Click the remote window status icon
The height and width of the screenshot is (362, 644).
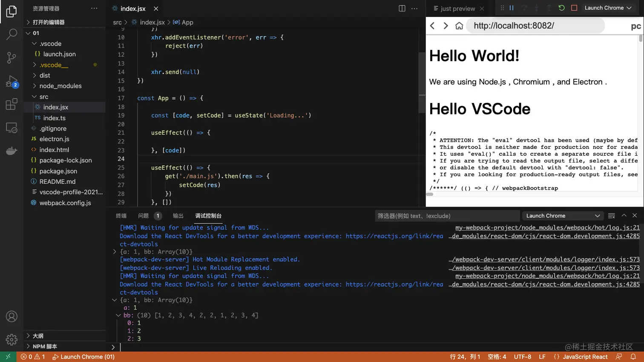pos(8,357)
